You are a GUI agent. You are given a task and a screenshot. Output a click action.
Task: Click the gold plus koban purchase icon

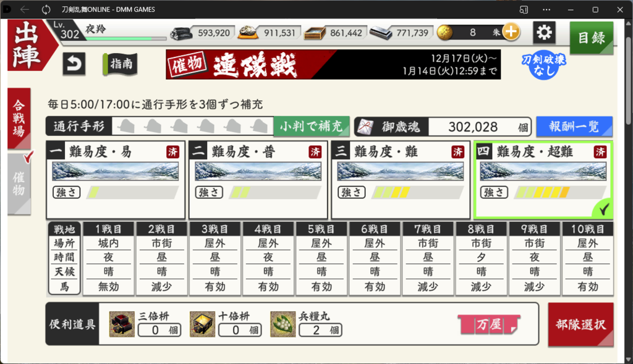[x=511, y=32]
